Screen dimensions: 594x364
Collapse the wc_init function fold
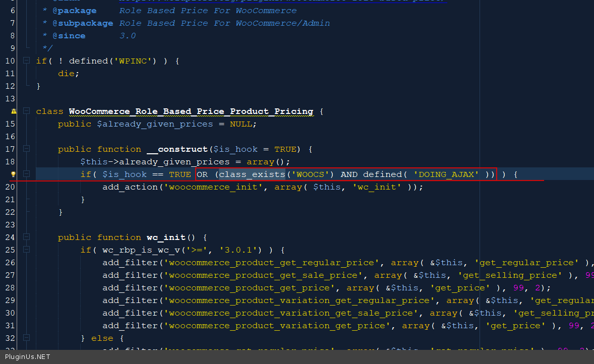point(27,237)
